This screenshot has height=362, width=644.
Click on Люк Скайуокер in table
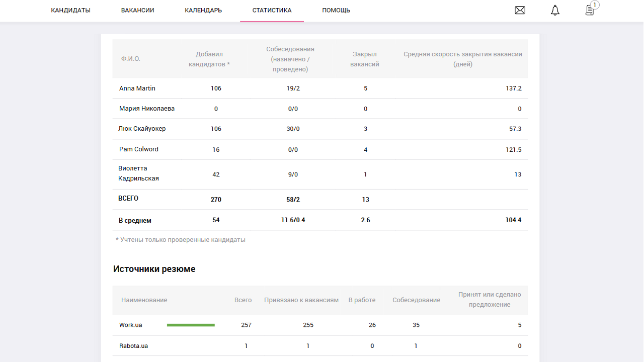click(142, 129)
